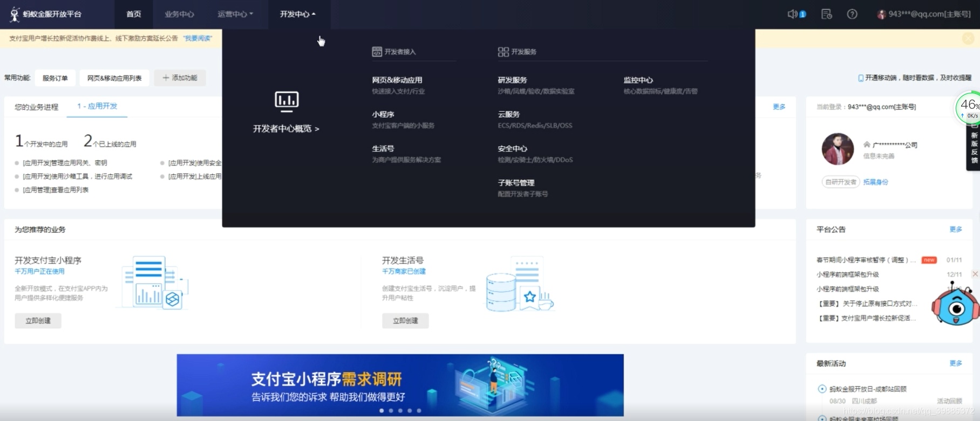Click the 开发服务 grid icon
Screen dimensions: 980x421
(x=503, y=52)
